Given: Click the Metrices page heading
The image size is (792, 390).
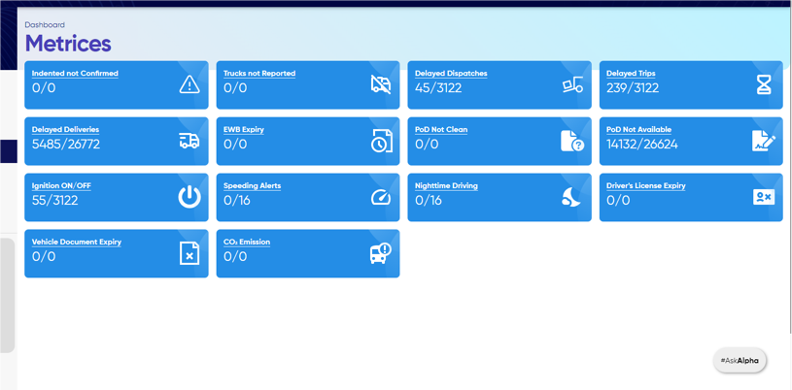Looking at the screenshot, I should click(68, 43).
